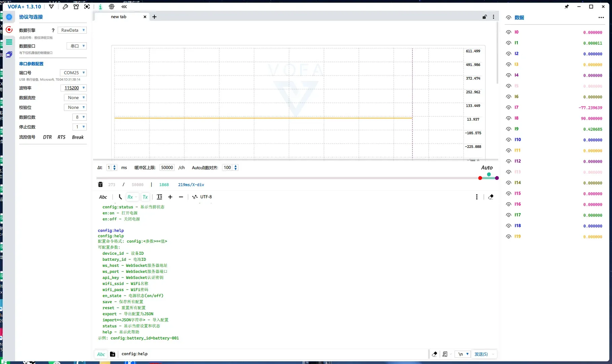Close the new tab
Viewport: 612px width, 364px height.
pos(145,17)
